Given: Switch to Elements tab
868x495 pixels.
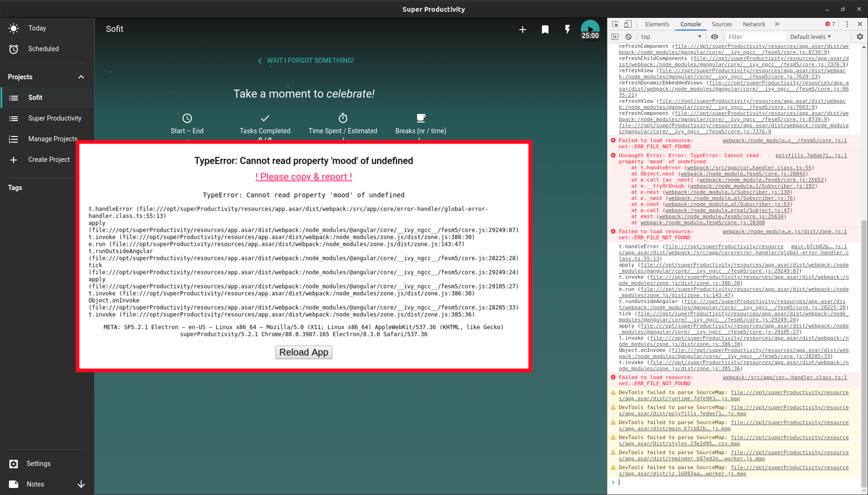Looking at the screenshot, I should (657, 24).
